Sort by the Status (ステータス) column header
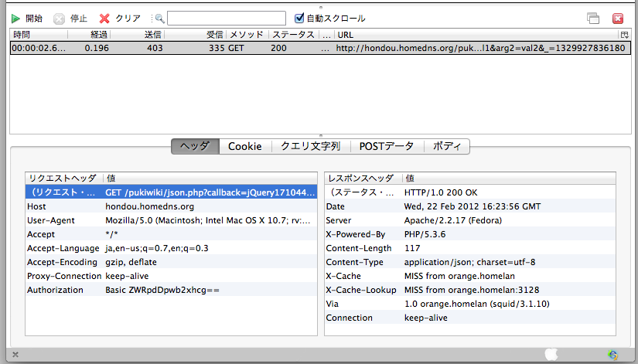The image size is (638, 364). (x=292, y=35)
